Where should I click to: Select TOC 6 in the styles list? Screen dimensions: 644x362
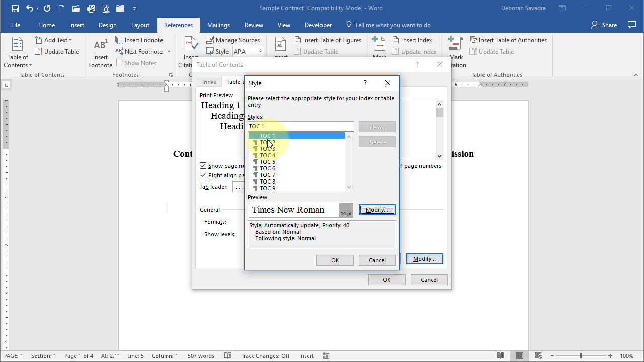click(296, 168)
